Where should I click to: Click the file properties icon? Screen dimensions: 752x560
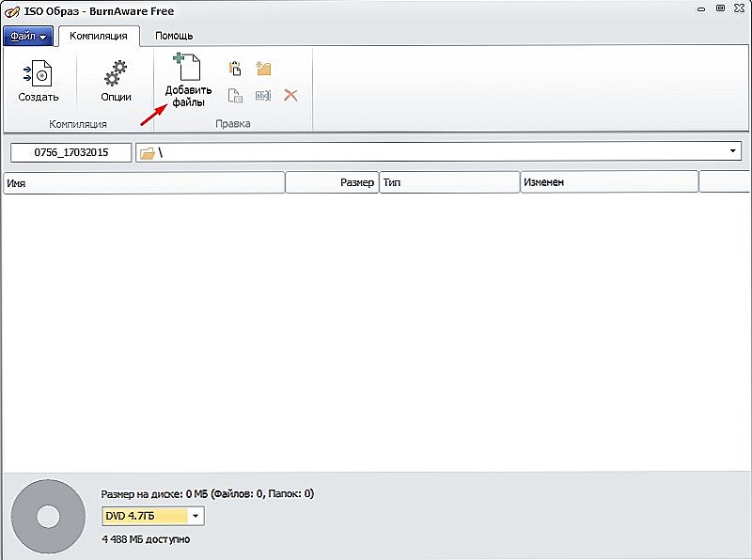[235, 96]
